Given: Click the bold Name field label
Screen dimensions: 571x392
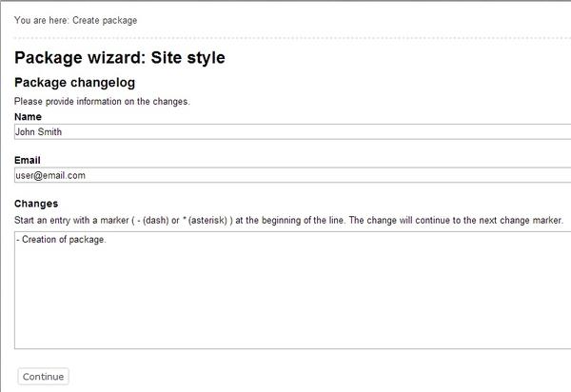Looking at the screenshot, I should [28, 117].
